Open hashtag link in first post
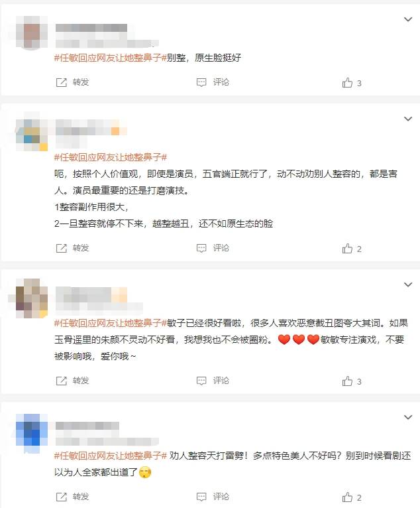 (111, 58)
